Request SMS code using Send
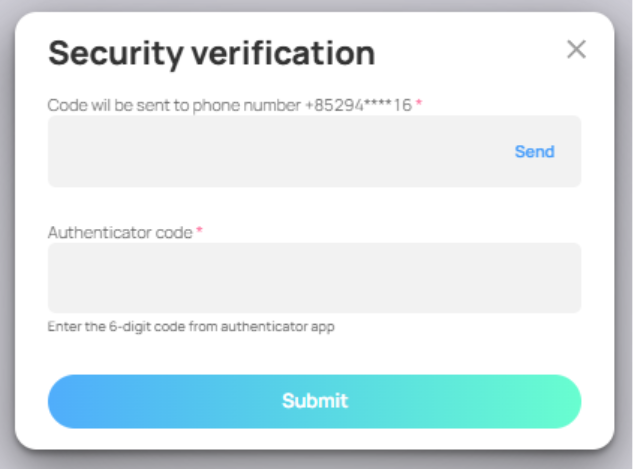The width and height of the screenshot is (633, 469). click(x=534, y=152)
